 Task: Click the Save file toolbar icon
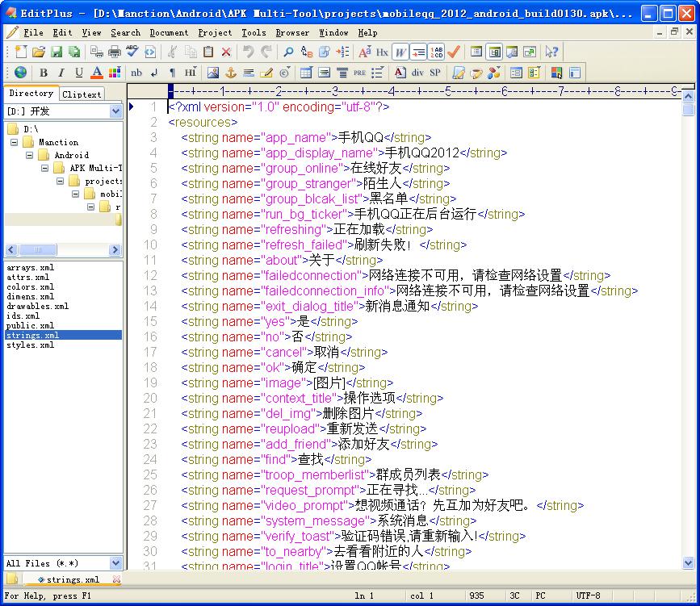click(57, 52)
